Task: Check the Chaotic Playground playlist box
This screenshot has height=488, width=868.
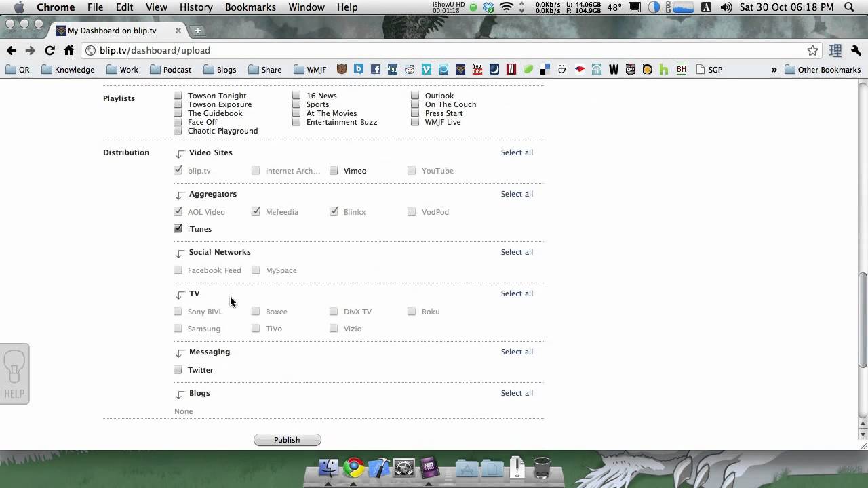Action: 178,131
